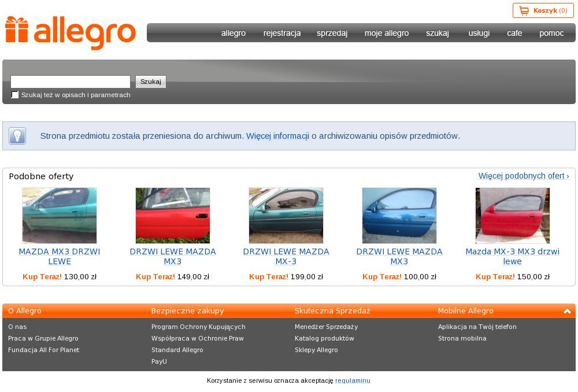The width and height of the screenshot is (578, 392).
Task: Follow the Więcej informacji link
Action: (277, 136)
